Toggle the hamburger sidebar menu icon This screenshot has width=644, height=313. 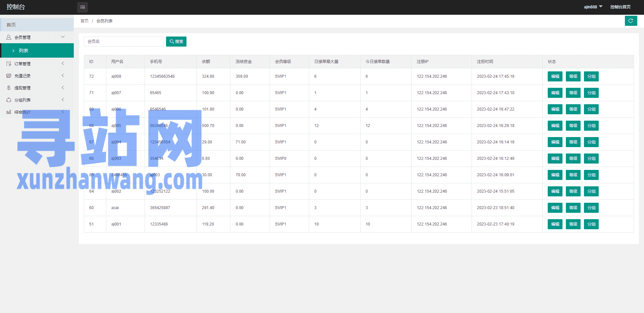82,7
